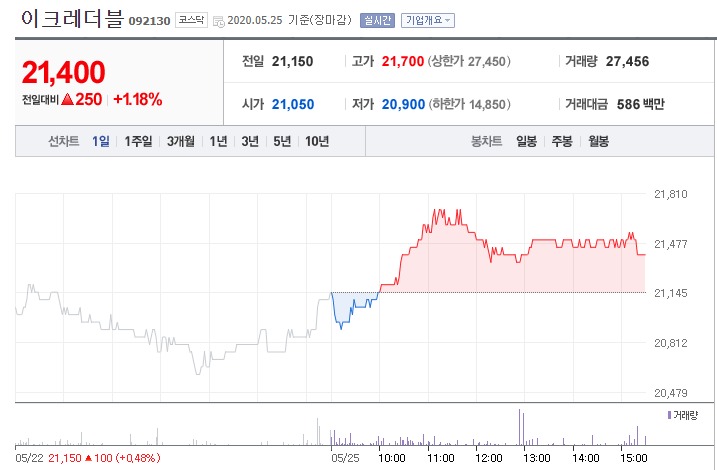Click the change percentage +1.18%
The height and width of the screenshot is (470, 717).
tap(138, 100)
